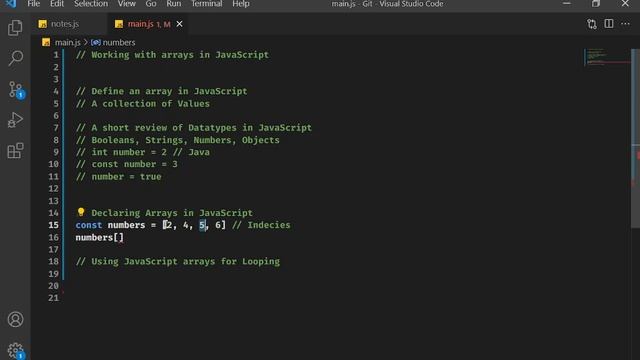Screen dimensions: 640x360
Task: Open the More Actions ellipsis menu
Action: pos(625,24)
